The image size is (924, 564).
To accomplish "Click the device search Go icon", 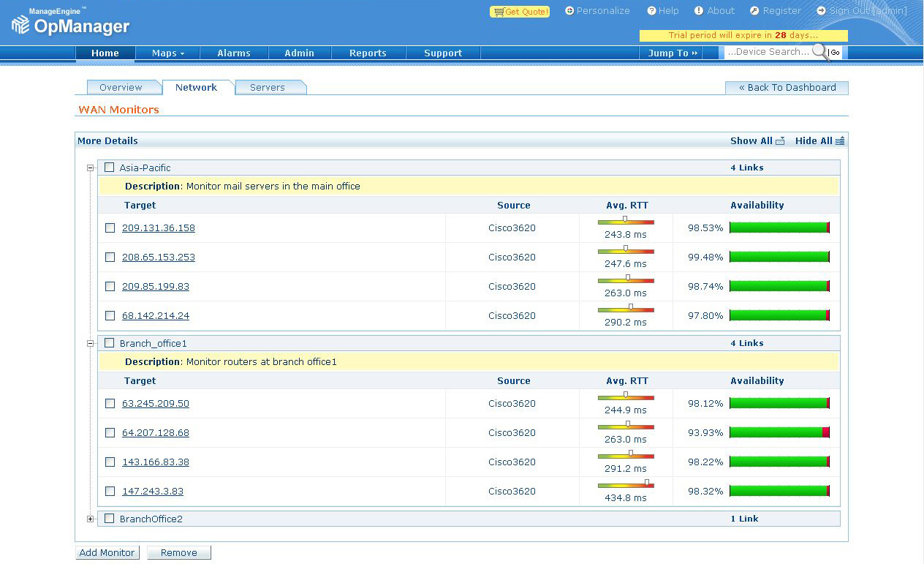I will coord(835,53).
